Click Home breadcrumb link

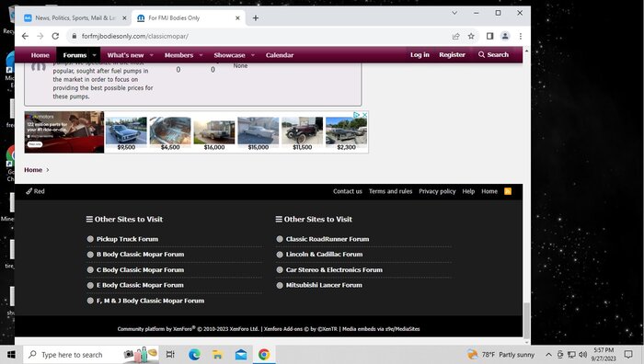pyautogui.click(x=33, y=170)
